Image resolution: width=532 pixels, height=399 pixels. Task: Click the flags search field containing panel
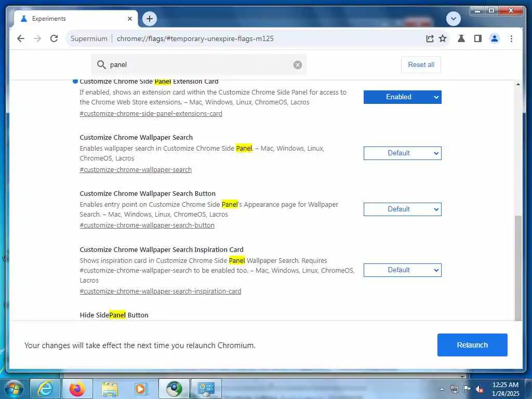pos(198,64)
